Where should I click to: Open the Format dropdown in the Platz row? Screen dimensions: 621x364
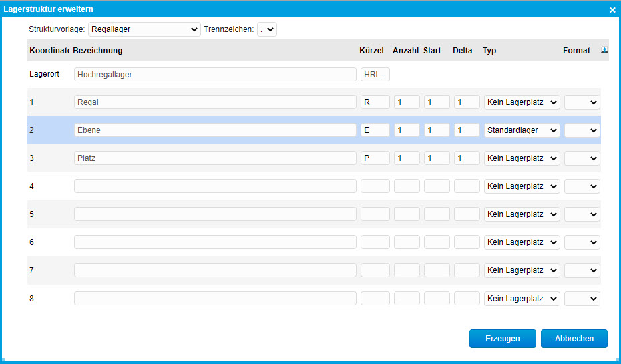582,158
